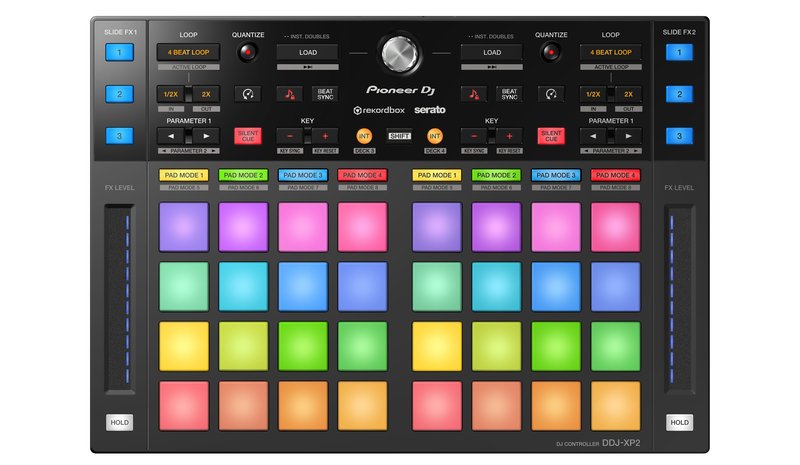Viewport: 800px width, 465px height.
Task: Load track with right deck LOAD button
Action: pos(492,52)
